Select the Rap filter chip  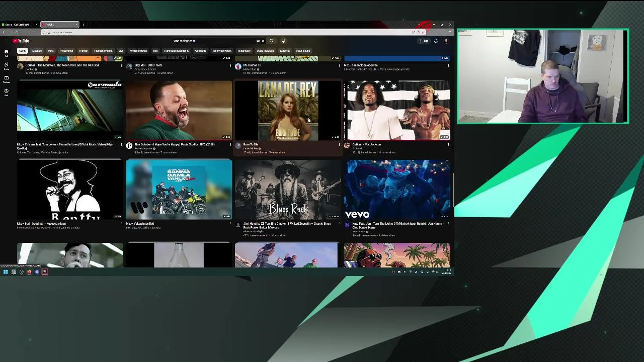(x=155, y=51)
